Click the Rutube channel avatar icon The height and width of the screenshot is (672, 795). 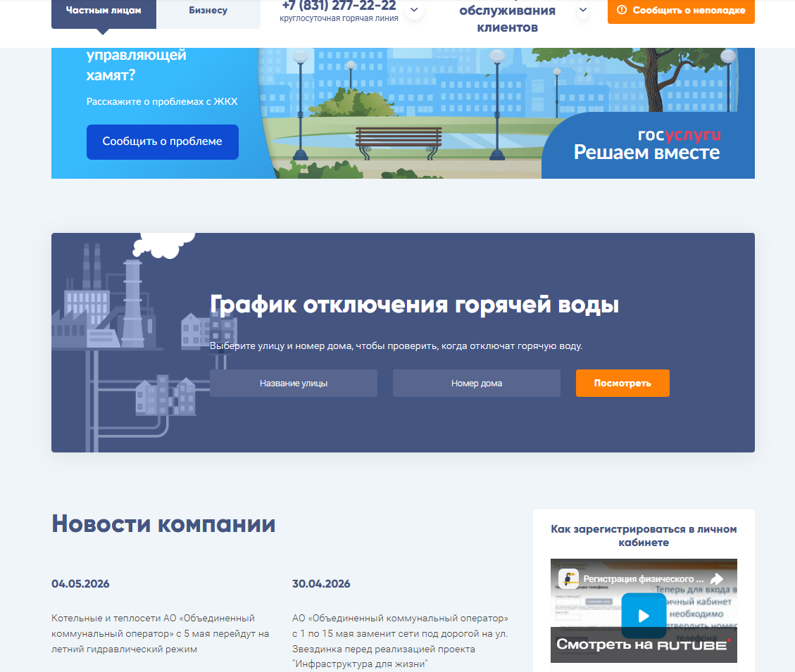569,578
